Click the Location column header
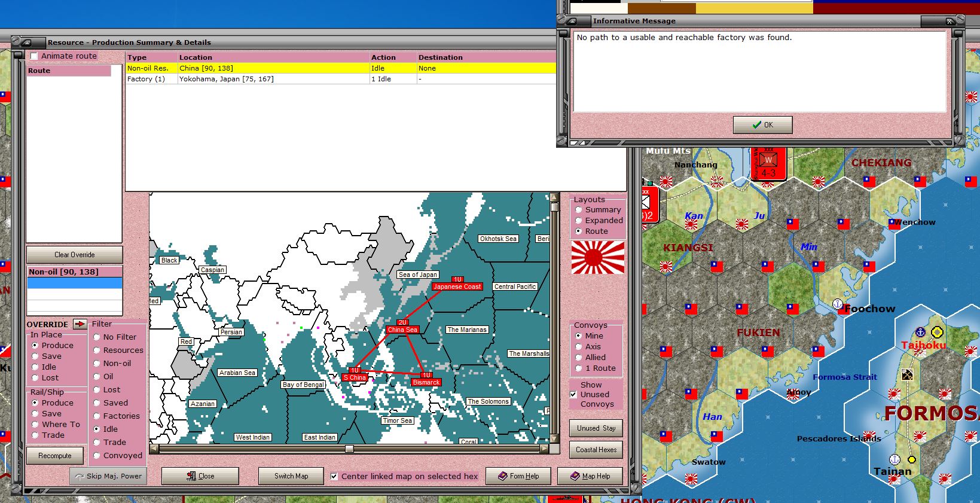The image size is (980, 503). pyautogui.click(x=273, y=57)
